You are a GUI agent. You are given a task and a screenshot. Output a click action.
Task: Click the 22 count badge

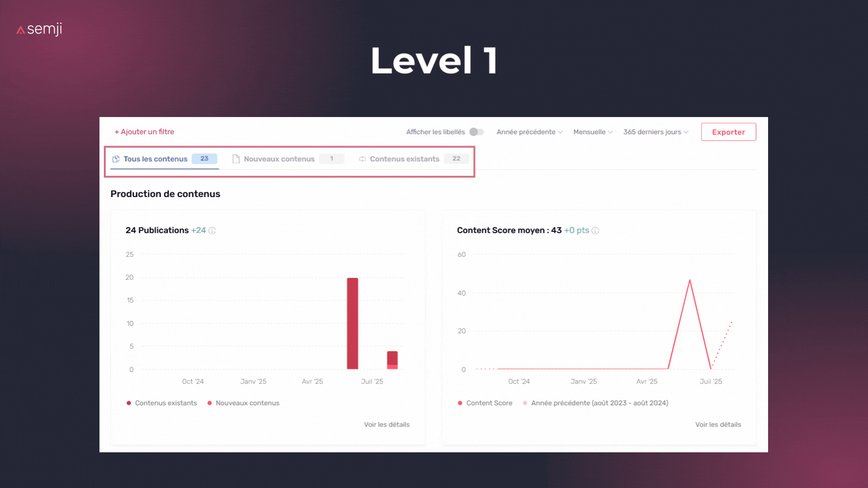[x=456, y=159]
